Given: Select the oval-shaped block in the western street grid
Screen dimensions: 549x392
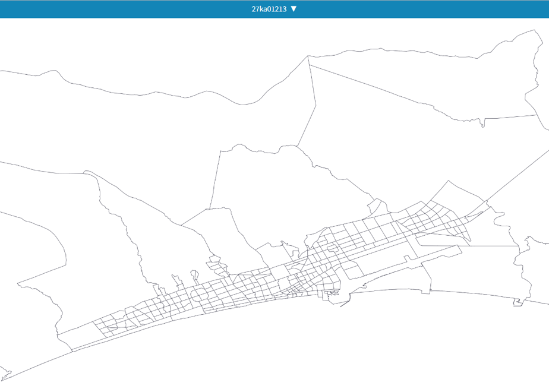Looking at the screenshot, I should pyautogui.click(x=200, y=295).
